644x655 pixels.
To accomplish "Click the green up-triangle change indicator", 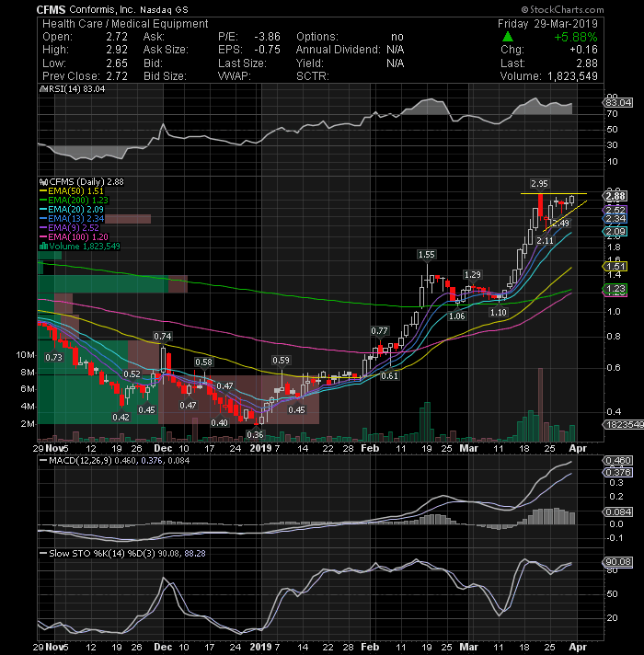I will coord(508,37).
